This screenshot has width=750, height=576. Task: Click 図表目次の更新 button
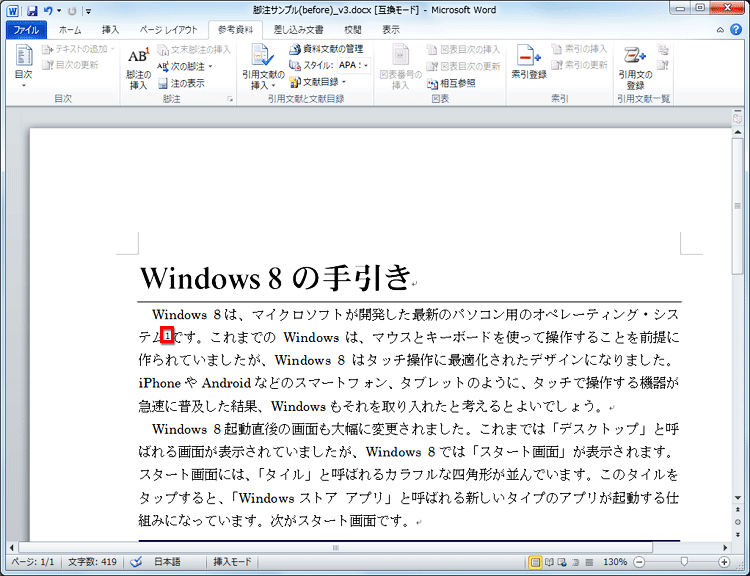click(x=463, y=66)
